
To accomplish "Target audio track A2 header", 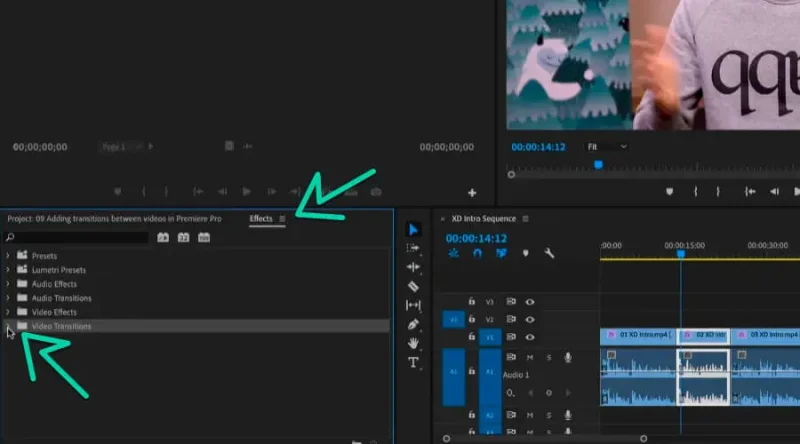I will [490, 415].
